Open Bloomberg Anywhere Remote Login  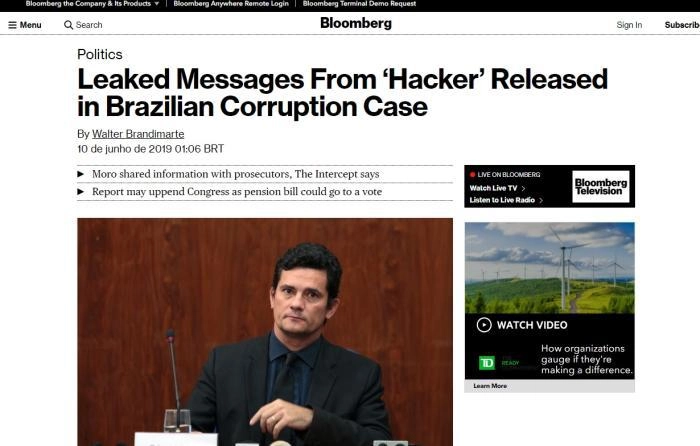tap(231, 4)
